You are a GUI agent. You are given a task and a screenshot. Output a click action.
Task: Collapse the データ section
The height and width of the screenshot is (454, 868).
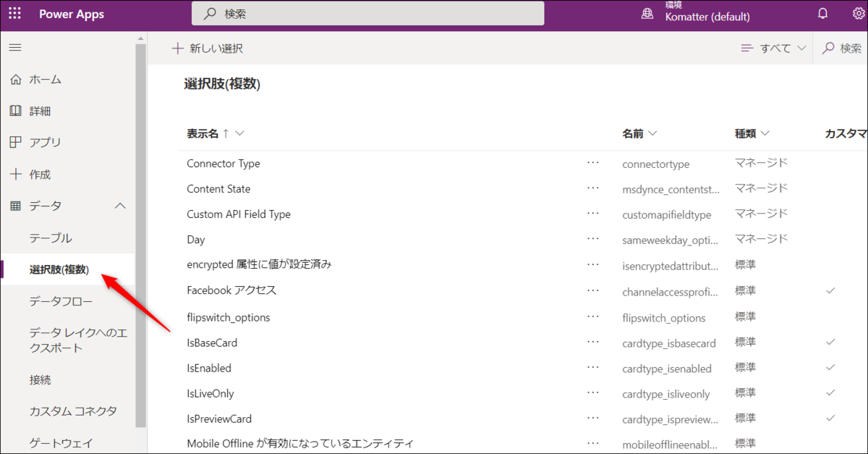[120, 206]
